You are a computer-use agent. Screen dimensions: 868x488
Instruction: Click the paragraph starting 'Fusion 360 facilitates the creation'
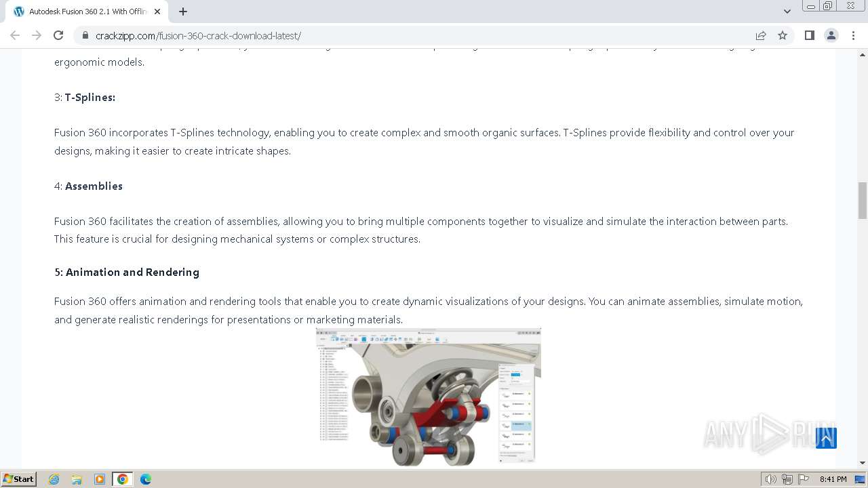pos(421,230)
